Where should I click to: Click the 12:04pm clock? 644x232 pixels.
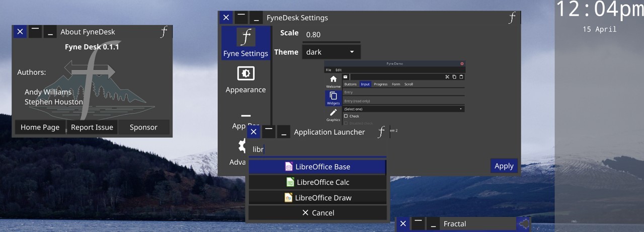599,10
